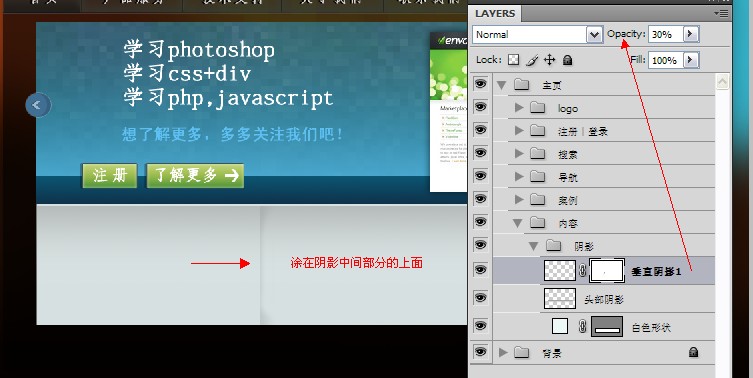Hide the 背景 group
The image size is (753, 378).
pos(480,352)
